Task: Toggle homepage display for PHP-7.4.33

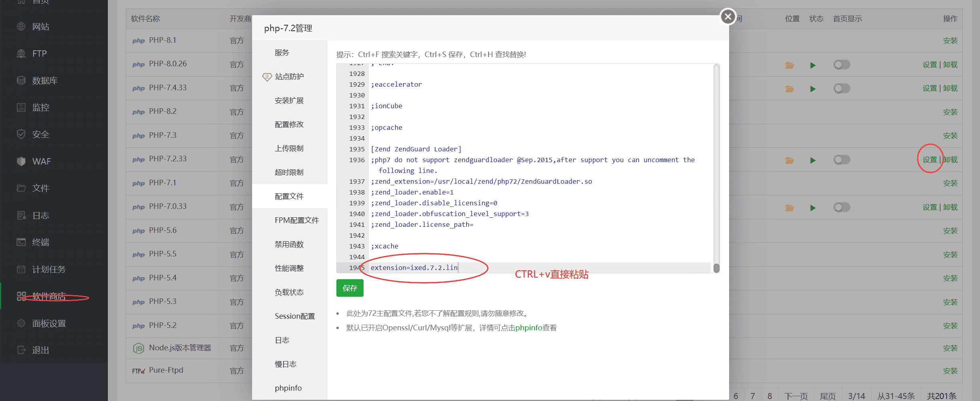Action: coord(841,88)
